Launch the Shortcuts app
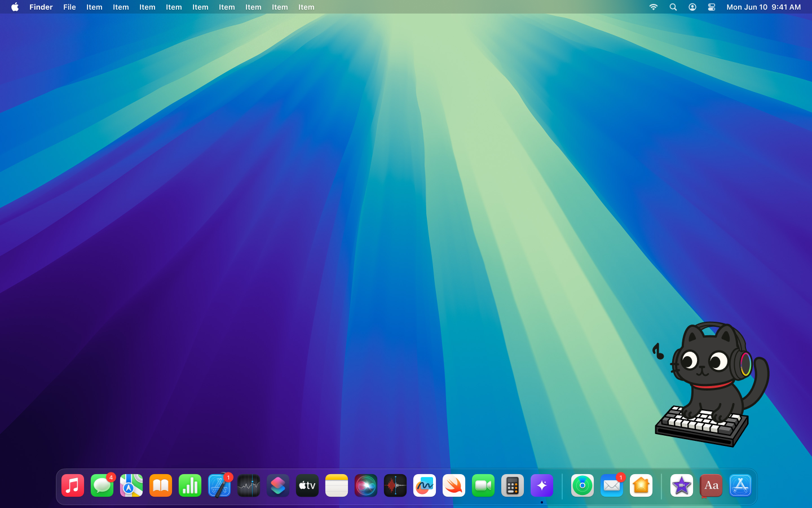 [x=278, y=485]
